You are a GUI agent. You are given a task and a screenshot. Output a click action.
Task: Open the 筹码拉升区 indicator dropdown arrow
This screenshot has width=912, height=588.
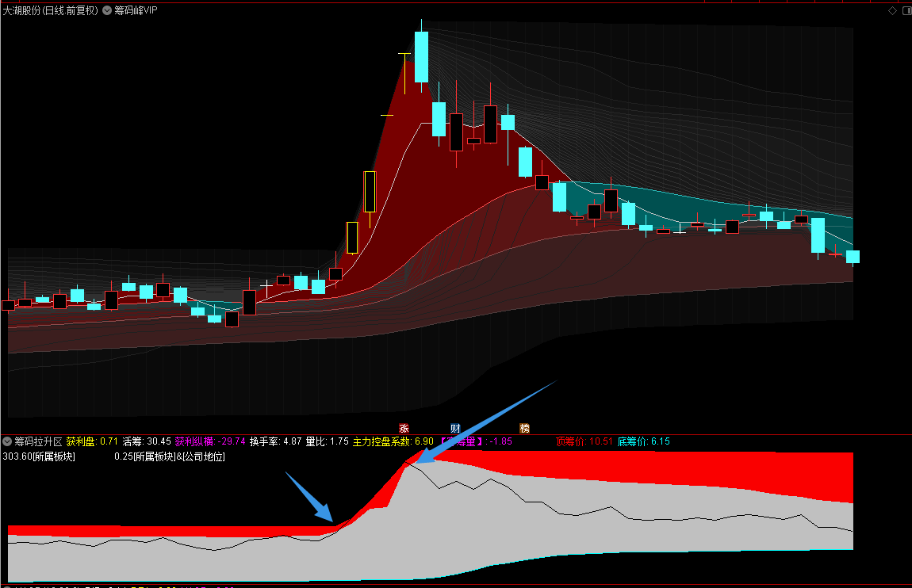[x=7, y=441]
